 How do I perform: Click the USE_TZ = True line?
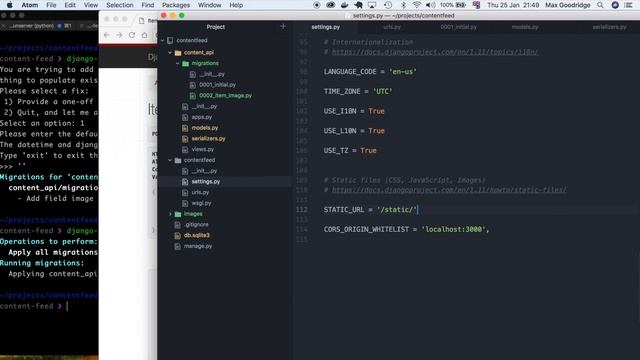coord(350,151)
